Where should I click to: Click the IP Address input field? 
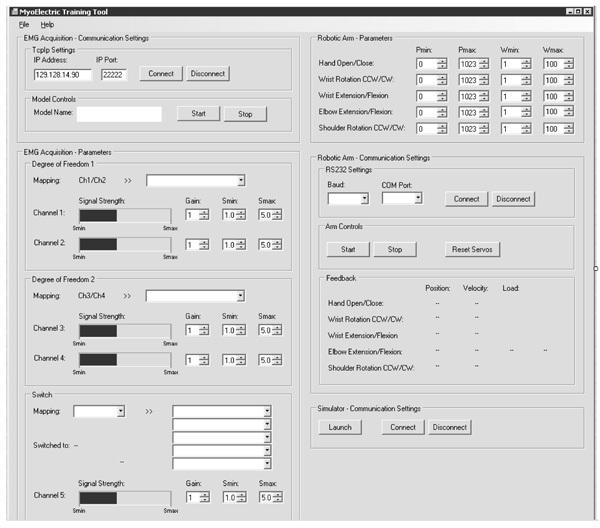(x=61, y=74)
